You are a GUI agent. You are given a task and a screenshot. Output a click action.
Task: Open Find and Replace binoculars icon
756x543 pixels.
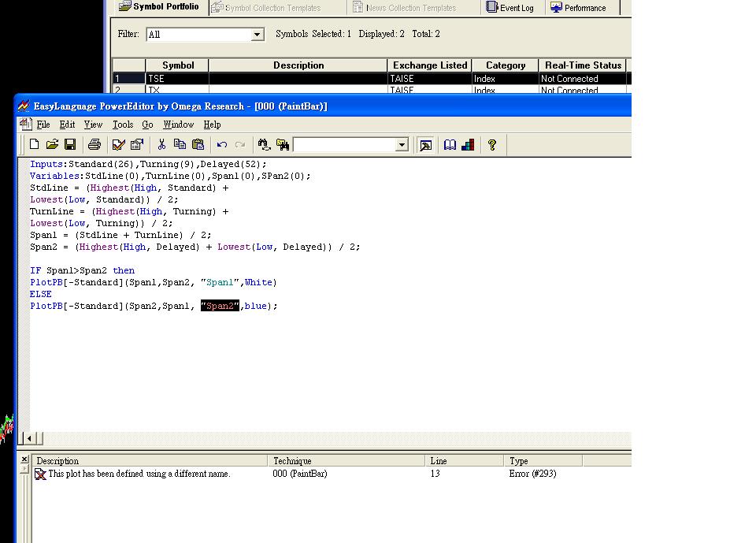pyautogui.click(x=264, y=144)
